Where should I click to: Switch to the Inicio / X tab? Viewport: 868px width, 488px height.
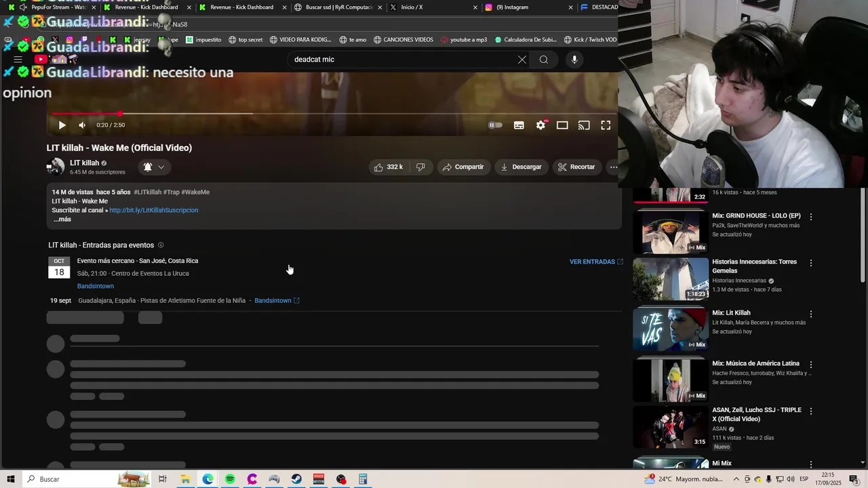[434, 7]
